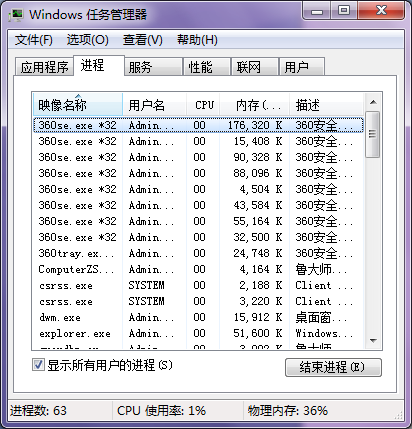
Task: Select the 360se.exe row using 88,096 K
Action: click(198, 173)
